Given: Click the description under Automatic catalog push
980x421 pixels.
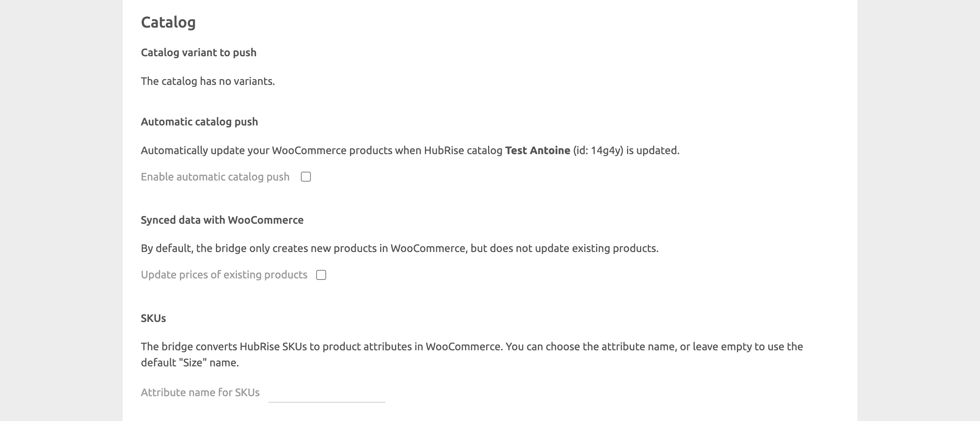Looking at the screenshot, I should point(410,150).
